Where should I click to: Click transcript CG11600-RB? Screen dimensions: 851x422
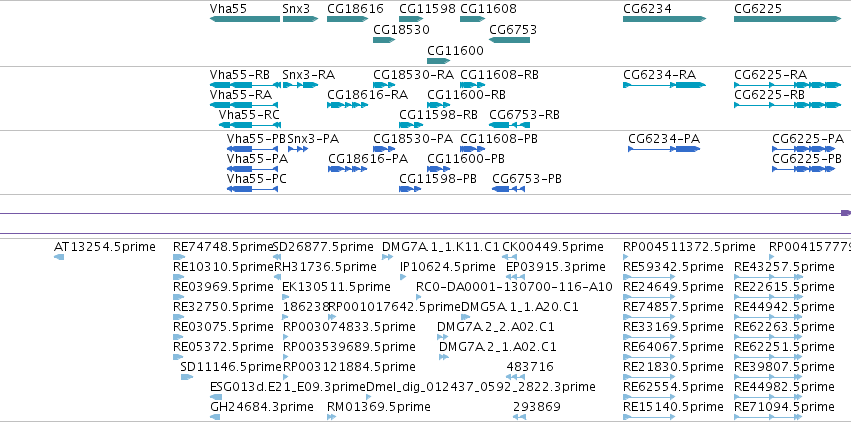(439, 105)
